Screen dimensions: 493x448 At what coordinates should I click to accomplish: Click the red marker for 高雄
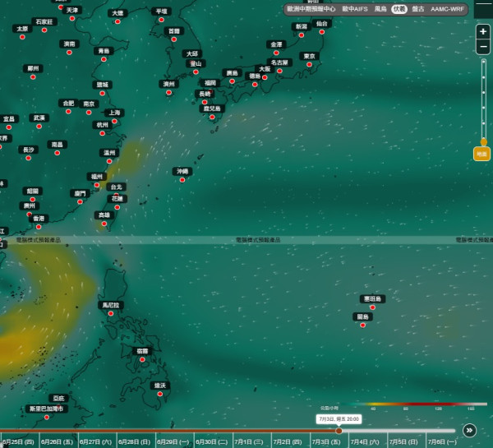coord(104,224)
